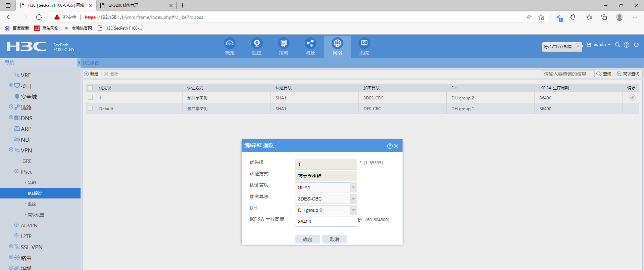
Task: Click the edit pencil icon for priority 1 row
Action: [x=632, y=98]
